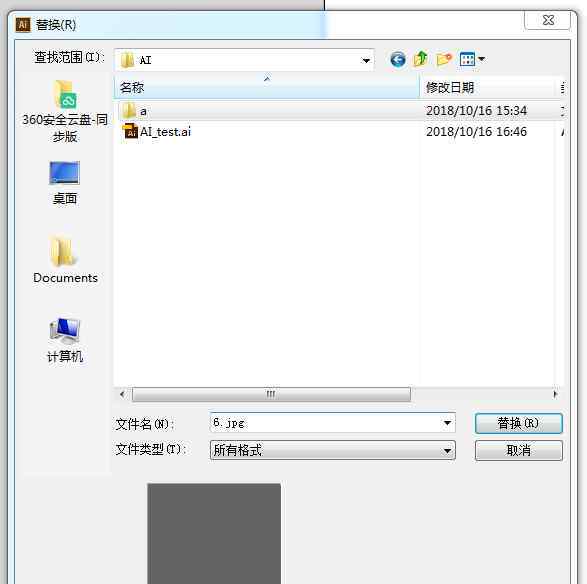Open 计算机 (Computer) location
587x584 pixels.
tap(65, 340)
